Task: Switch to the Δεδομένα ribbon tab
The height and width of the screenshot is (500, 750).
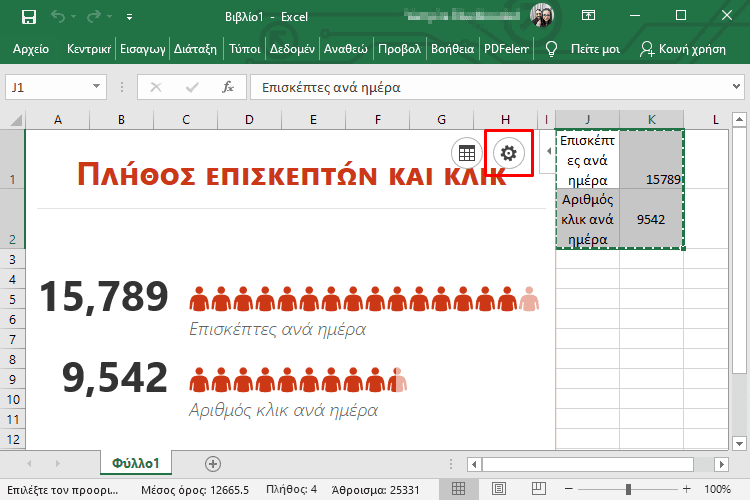Action: coord(292,49)
